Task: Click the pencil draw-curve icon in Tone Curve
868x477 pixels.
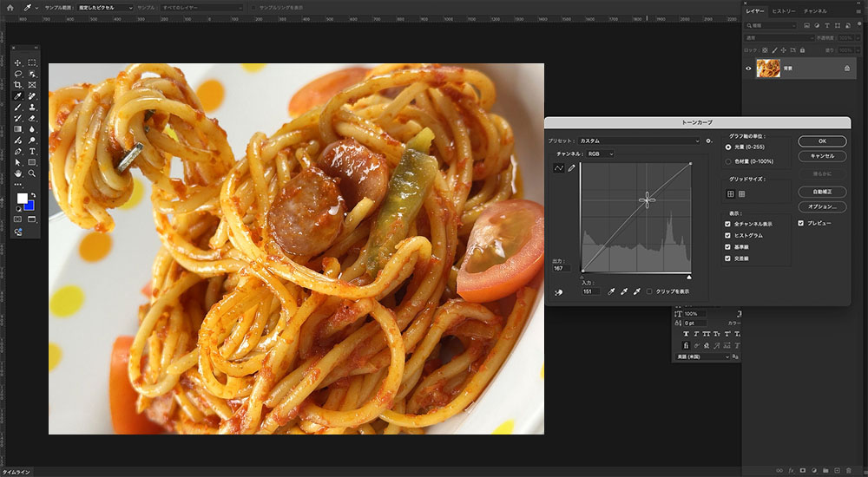Action: point(571,168)
